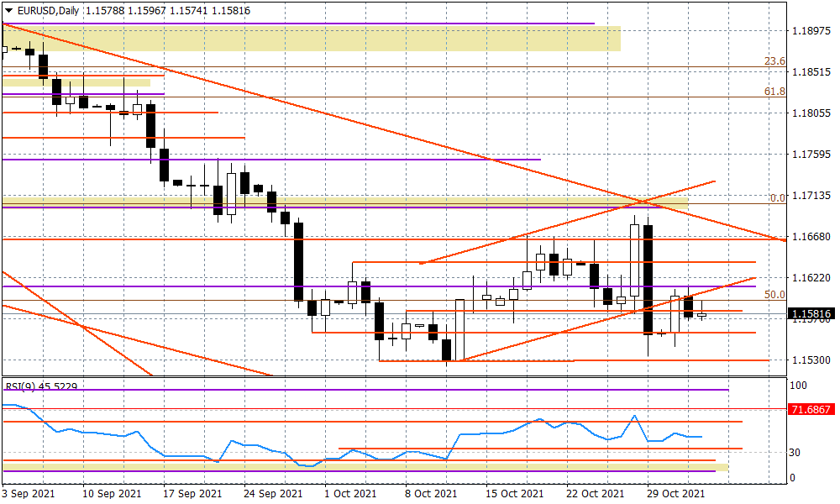Click the 1.18515 price axis label

811,72
